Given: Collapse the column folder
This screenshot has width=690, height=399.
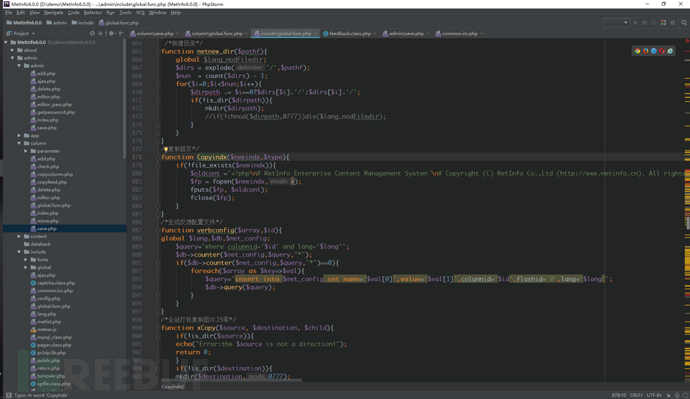Looking at the screenshot, I should tap(19, 143).
